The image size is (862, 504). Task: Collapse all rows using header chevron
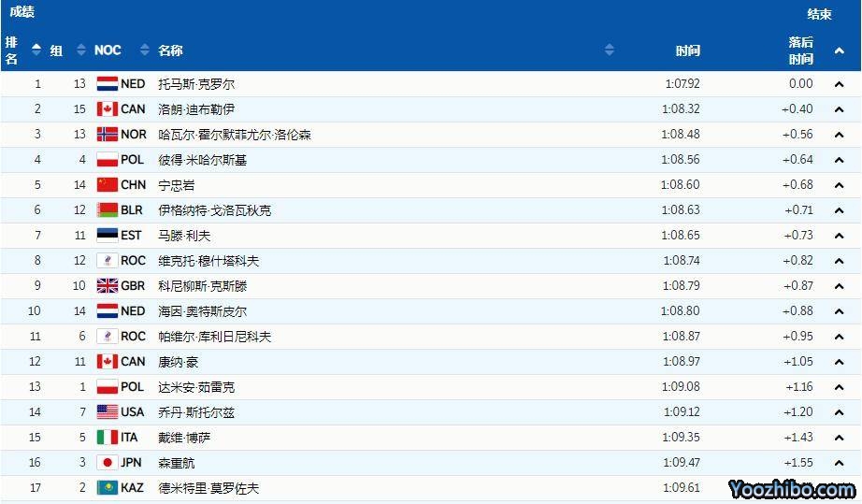[840, 50]
